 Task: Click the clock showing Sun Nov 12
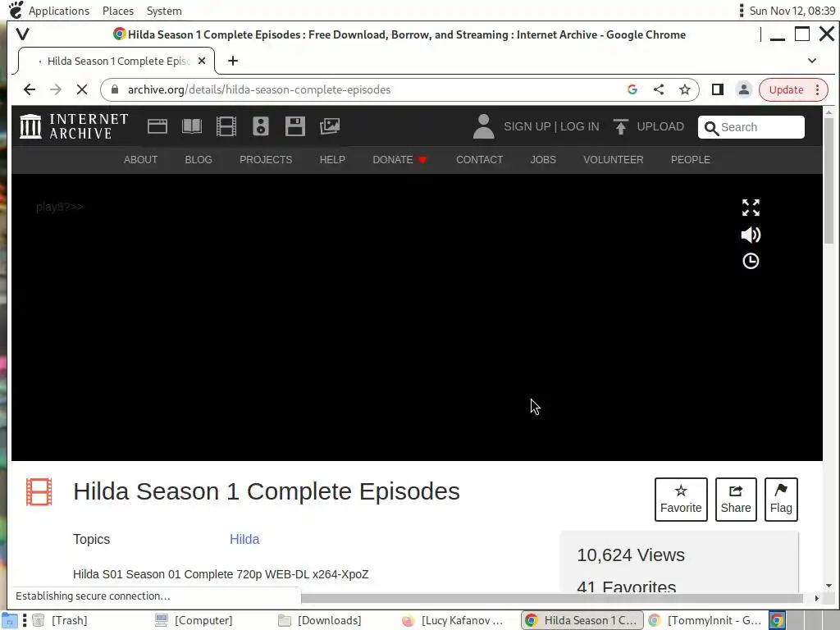tap(792, 11)
